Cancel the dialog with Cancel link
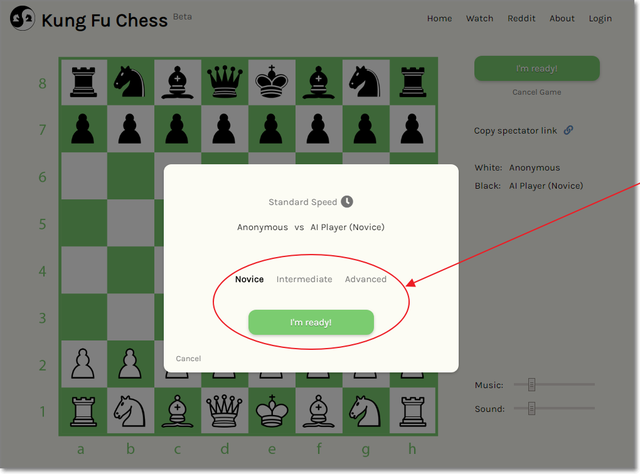 click(x=188, y=358)
